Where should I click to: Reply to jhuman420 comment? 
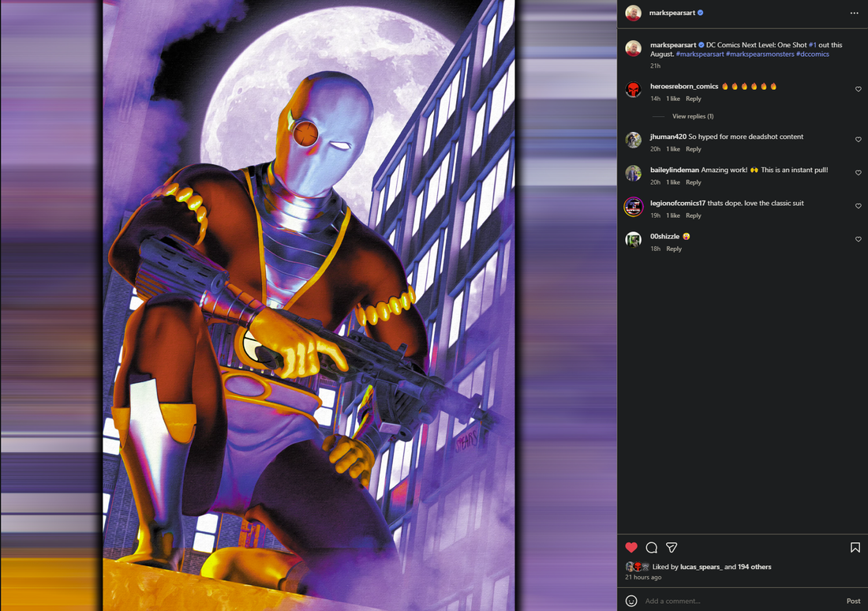point(693,149)
